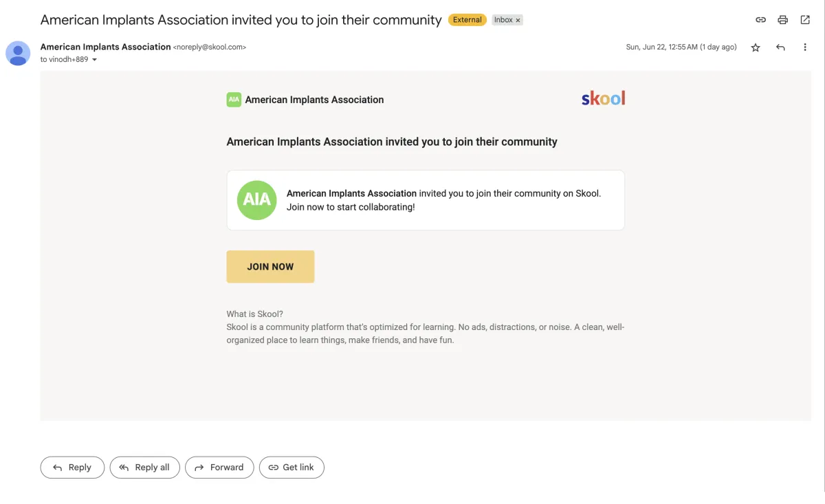825x504 pixels.
Task: Open email in new window icon
Action: coord(805,20)
